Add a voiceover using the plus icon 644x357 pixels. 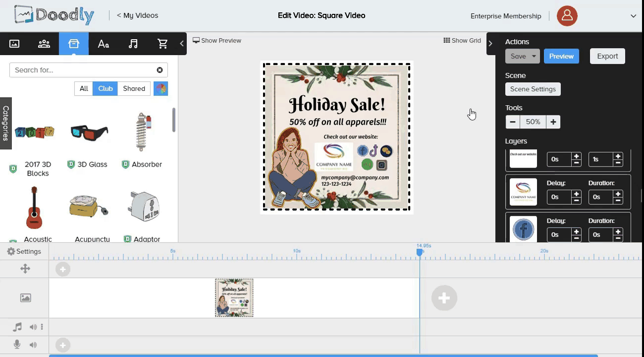click(63, 345)
